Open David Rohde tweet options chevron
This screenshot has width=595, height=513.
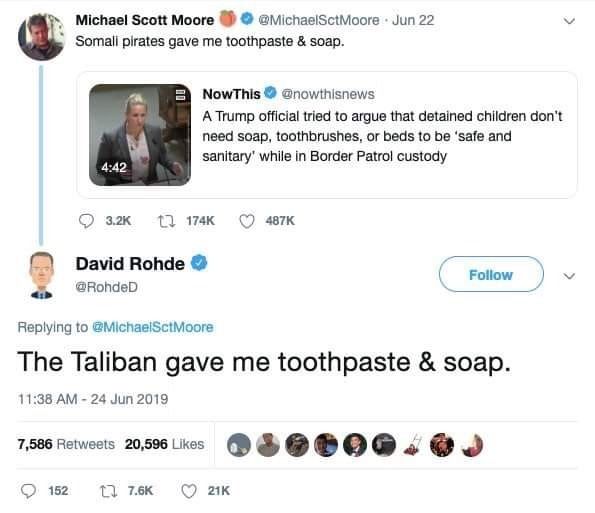click(569, 276)
